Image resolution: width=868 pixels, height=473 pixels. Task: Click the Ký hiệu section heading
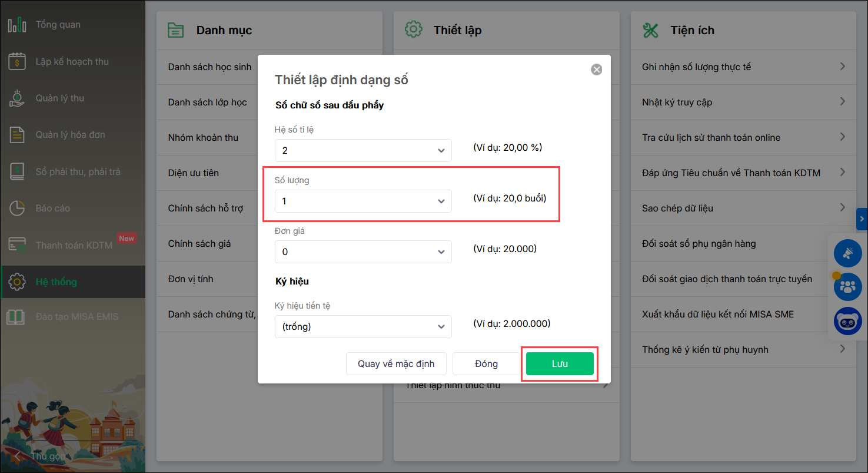(292, 282)
